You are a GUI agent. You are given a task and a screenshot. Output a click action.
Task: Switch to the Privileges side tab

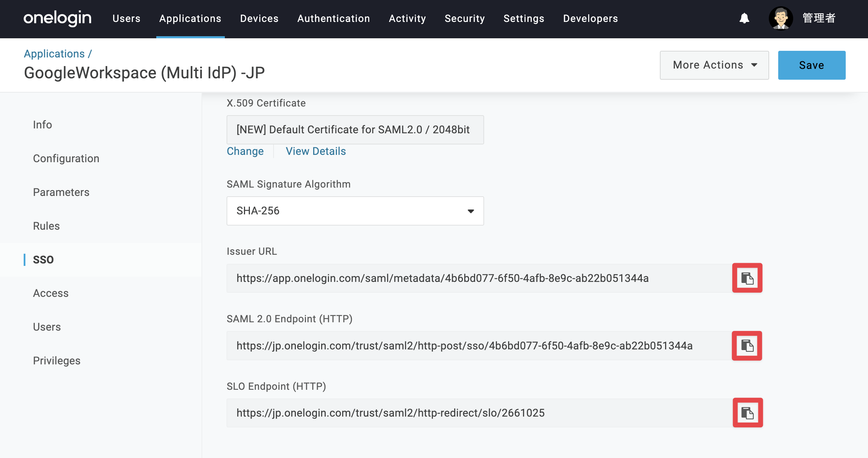coord(57,361)
